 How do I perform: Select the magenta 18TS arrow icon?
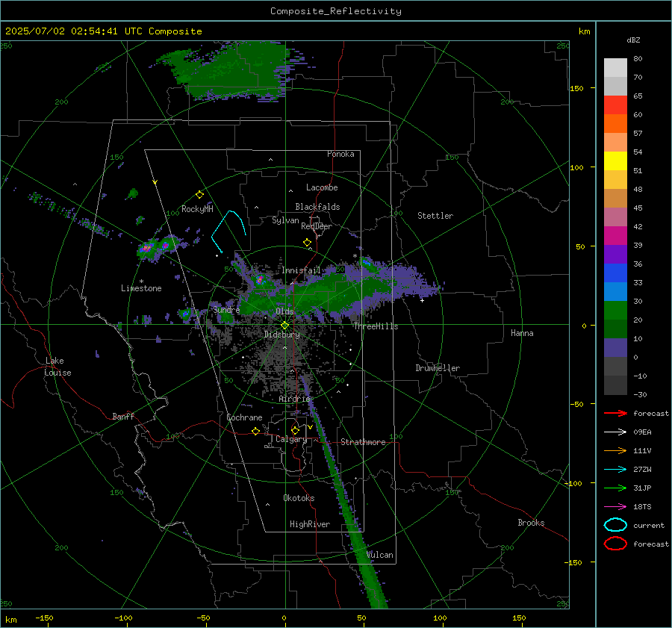coord(615,507)
